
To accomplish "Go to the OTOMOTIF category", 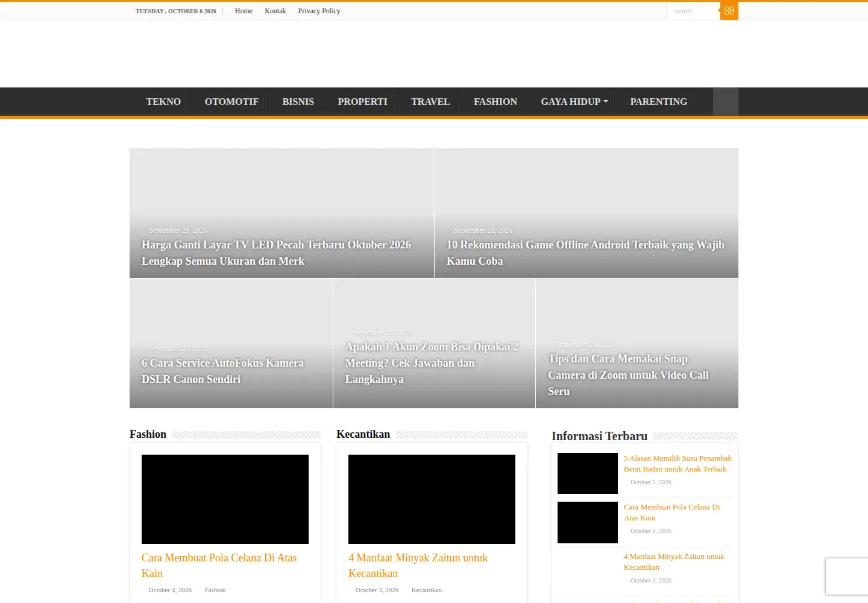I will (231, 101).
